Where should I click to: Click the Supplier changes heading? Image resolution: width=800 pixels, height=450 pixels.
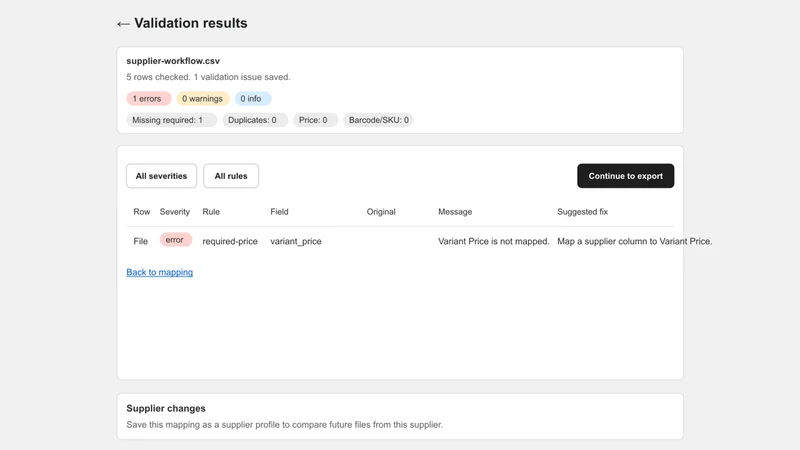166,409
